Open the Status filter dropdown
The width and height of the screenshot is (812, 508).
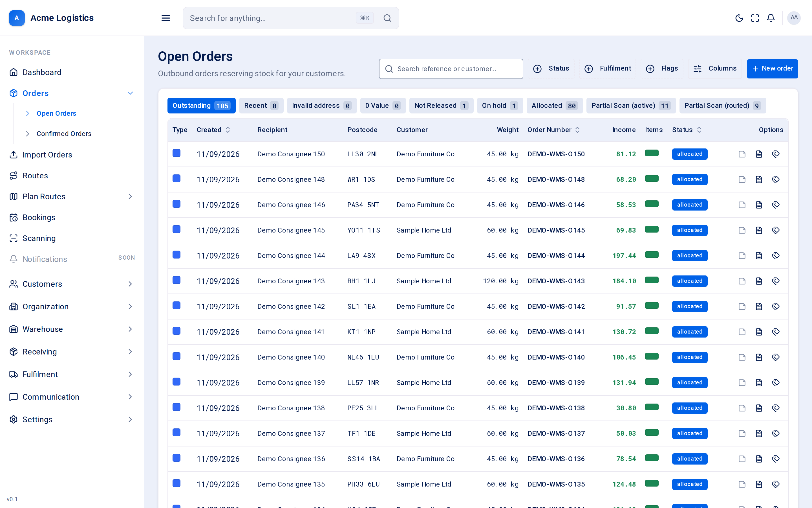(x=551, y=69)
